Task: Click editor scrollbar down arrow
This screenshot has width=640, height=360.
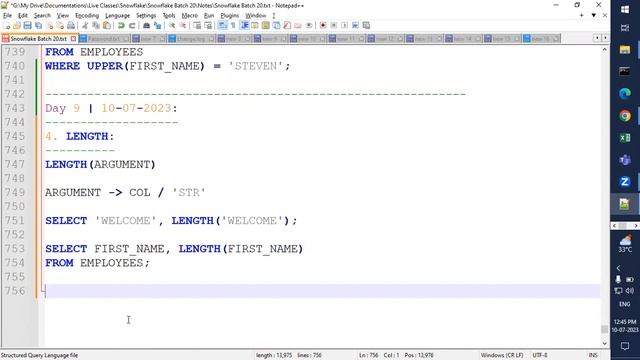Action: click(604, 344)
